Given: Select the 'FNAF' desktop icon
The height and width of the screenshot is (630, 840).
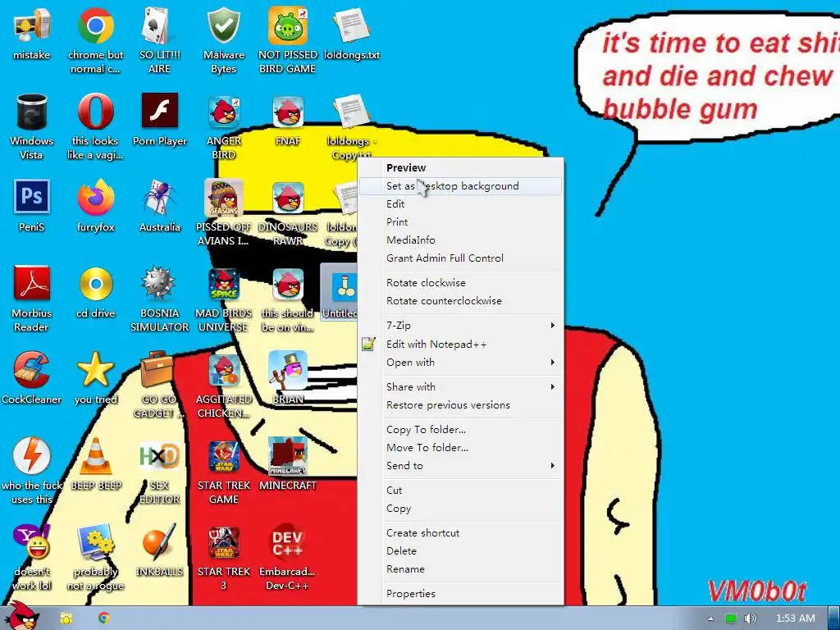Looking at the screenshot, I should [288, 121].
